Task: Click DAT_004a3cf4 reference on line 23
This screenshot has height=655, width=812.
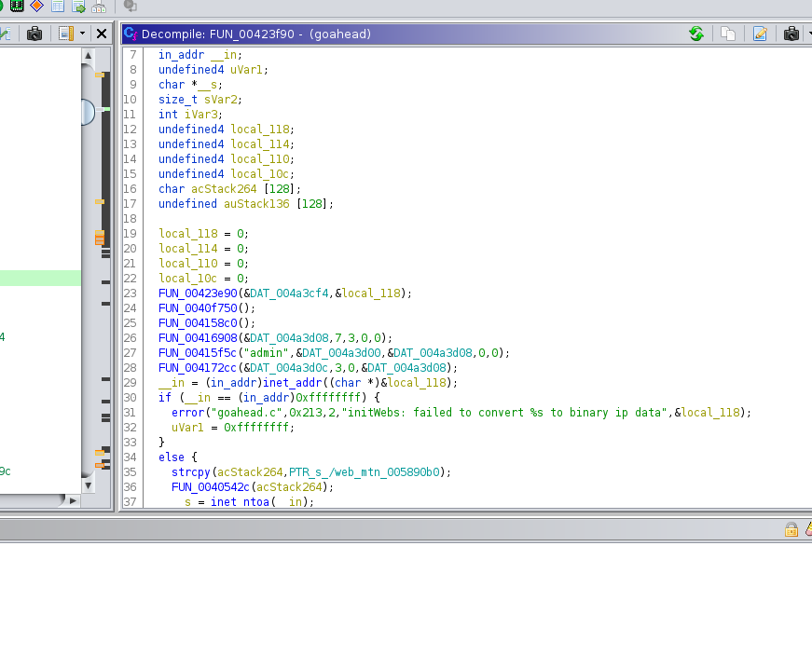Action: [290, 293]
